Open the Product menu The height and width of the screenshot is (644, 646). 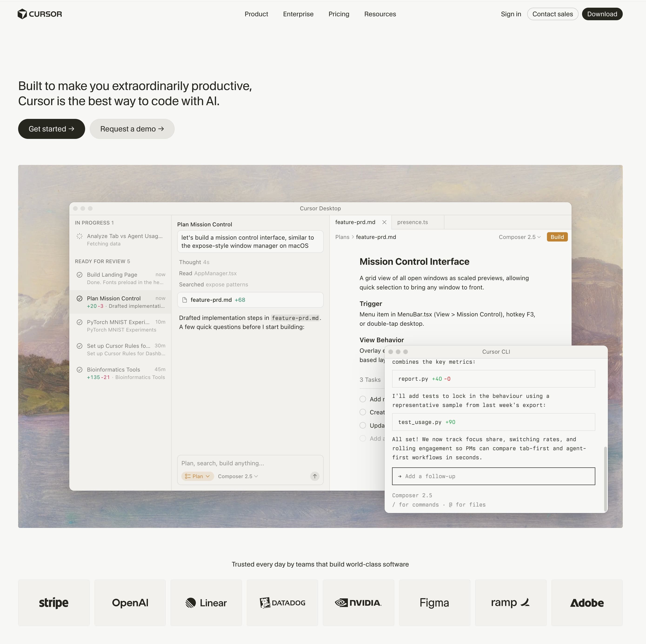256,14
